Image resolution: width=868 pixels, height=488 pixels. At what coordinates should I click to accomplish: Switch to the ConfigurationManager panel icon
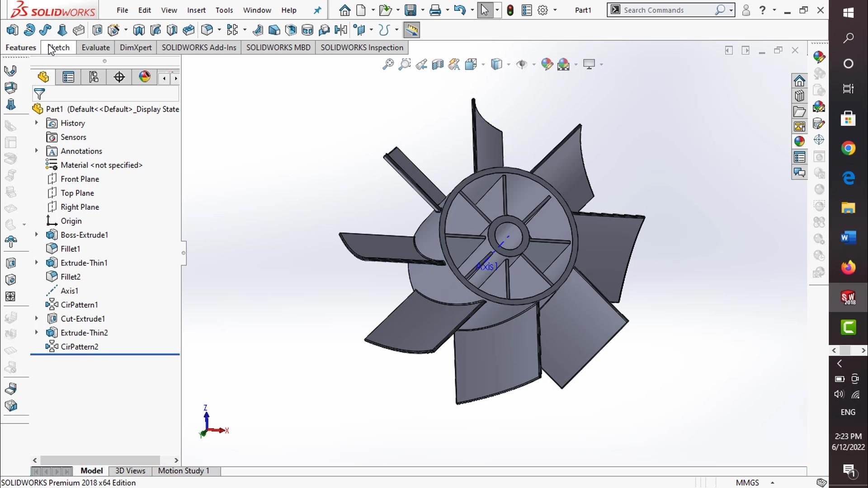[x=94, y=77]
